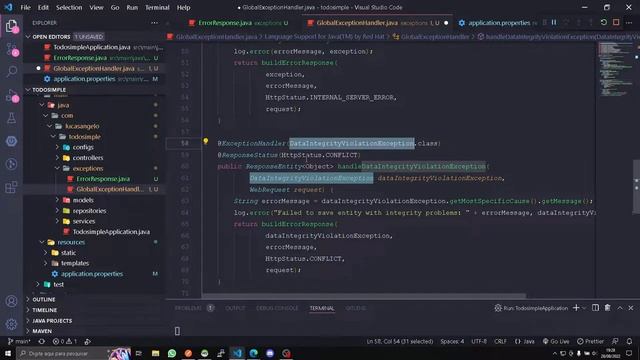This screenshot has width=640, height=360.
Task: Click the code minimap overview
Action: tap(616, 69)
